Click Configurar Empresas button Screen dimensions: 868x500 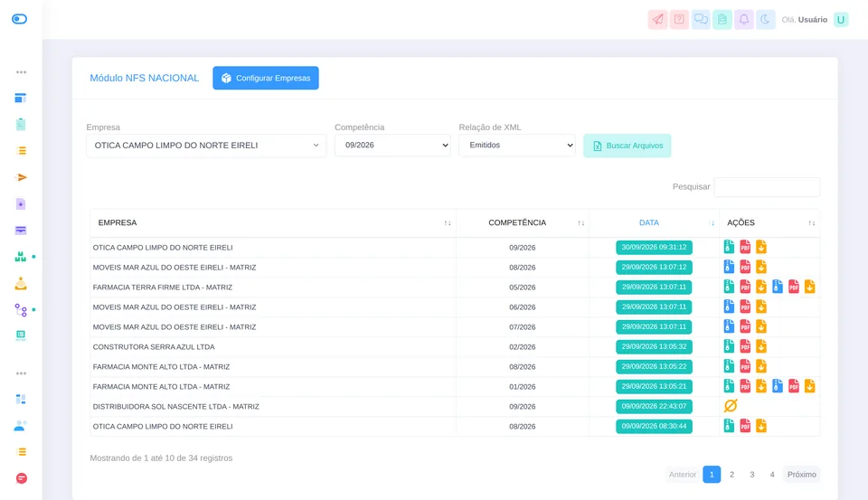(266, 78)
